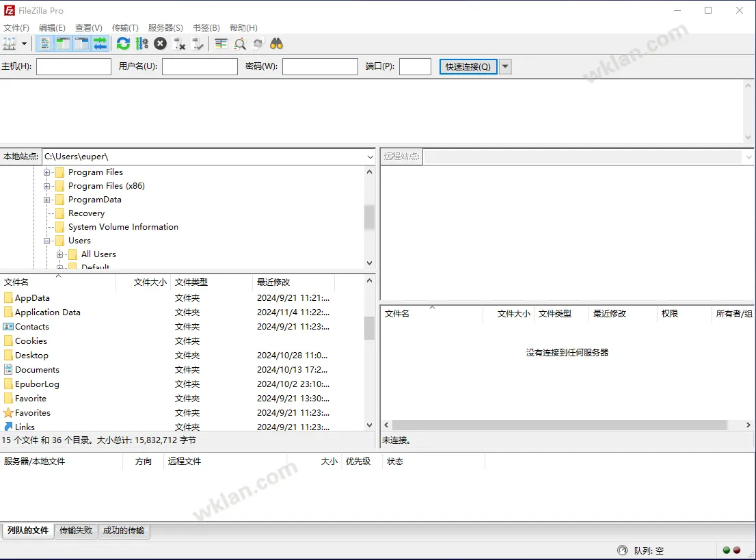Image resolution: width=756 pixels, height=560 pixels.
Task: Sort local list by 最近修改 column
Action: click(293, 282)
